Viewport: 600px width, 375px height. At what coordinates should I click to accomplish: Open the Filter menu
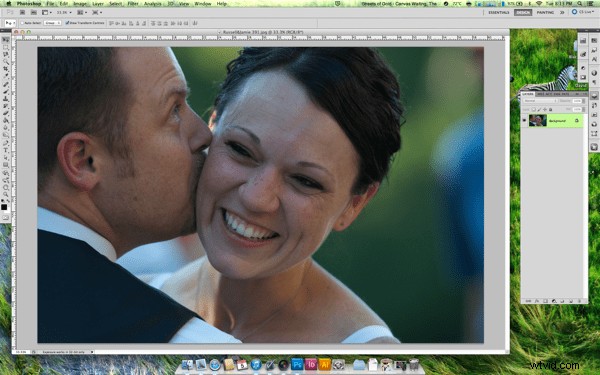click(133, 4)
